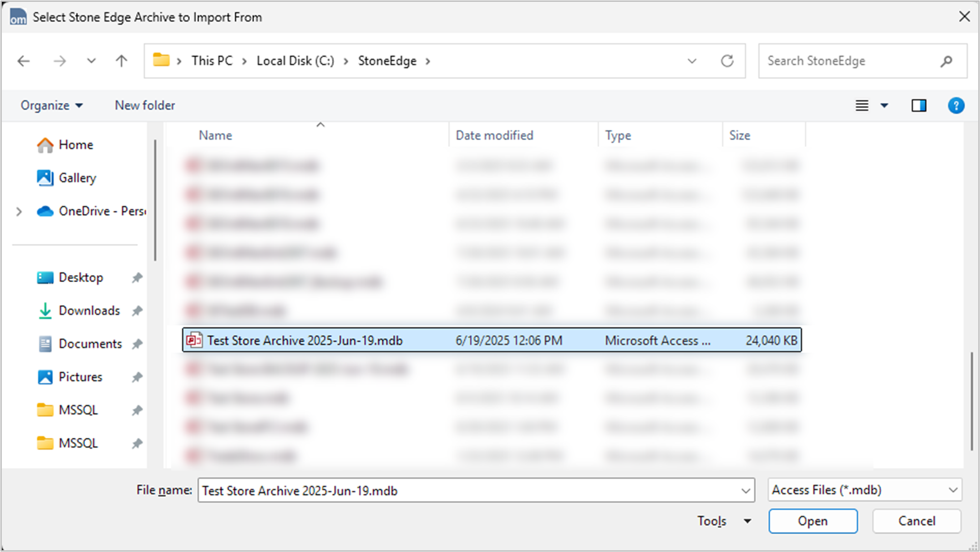This screenshot has height=552, width=980.
Task: Open the recent locations chevron
Action: (x=91, y=61)
